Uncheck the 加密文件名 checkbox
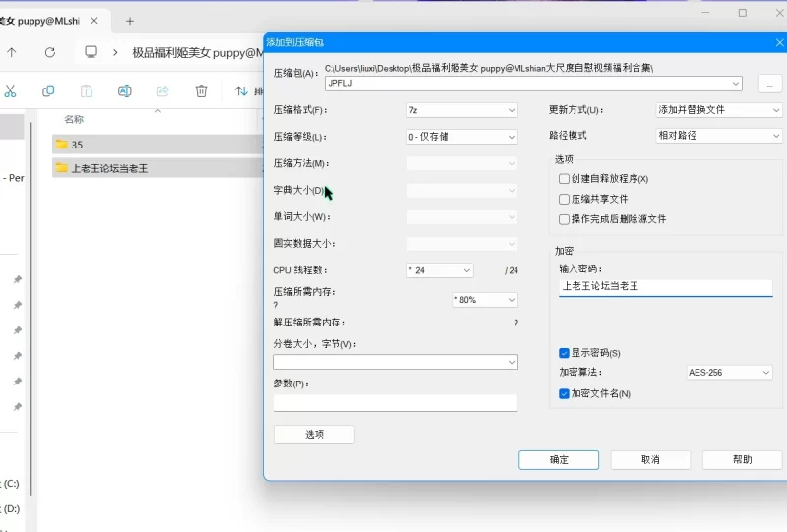787x532 pixels. [x=564, y=394]
